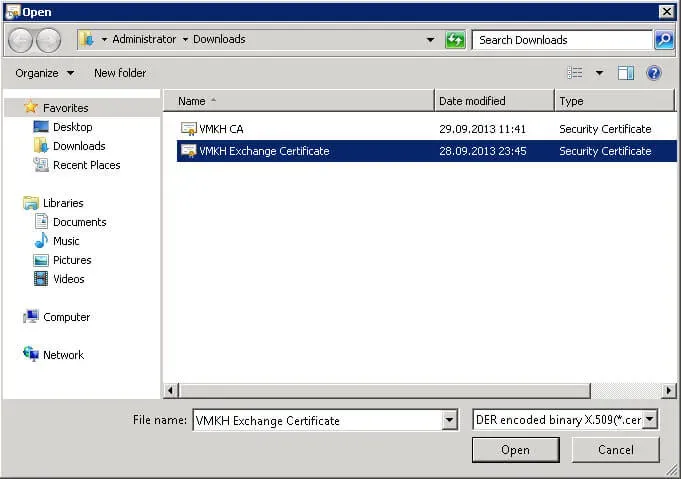Select the Music library

(66, 241)
